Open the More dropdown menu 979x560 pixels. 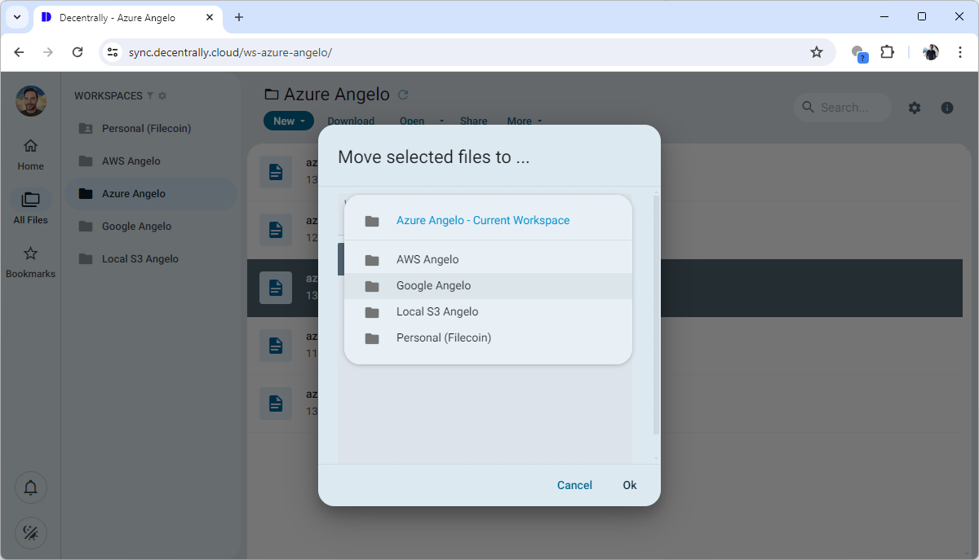click(524, 121)
